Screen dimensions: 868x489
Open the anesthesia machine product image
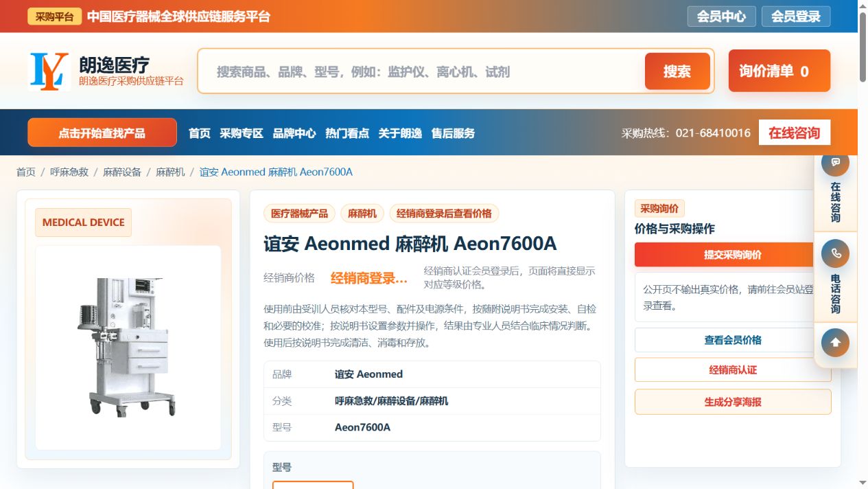[128, 347]
